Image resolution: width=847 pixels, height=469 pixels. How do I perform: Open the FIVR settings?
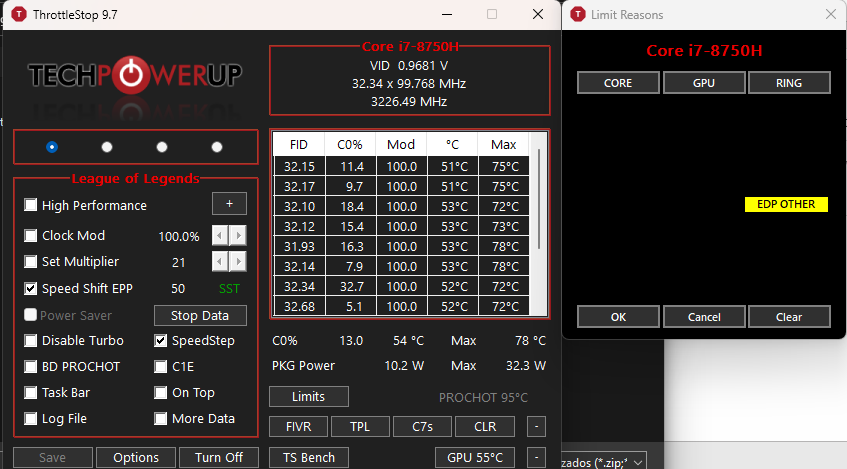coord(298,426)
